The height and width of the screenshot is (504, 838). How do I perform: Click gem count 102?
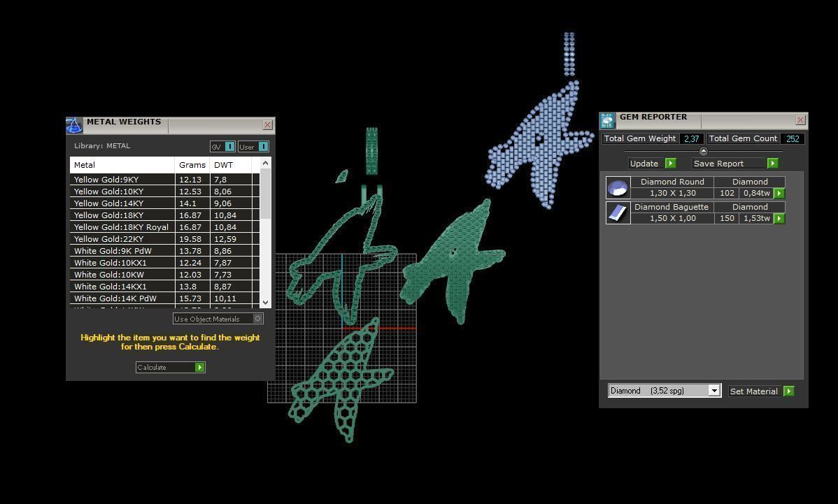pyautogui.click(x=727, y=193)
